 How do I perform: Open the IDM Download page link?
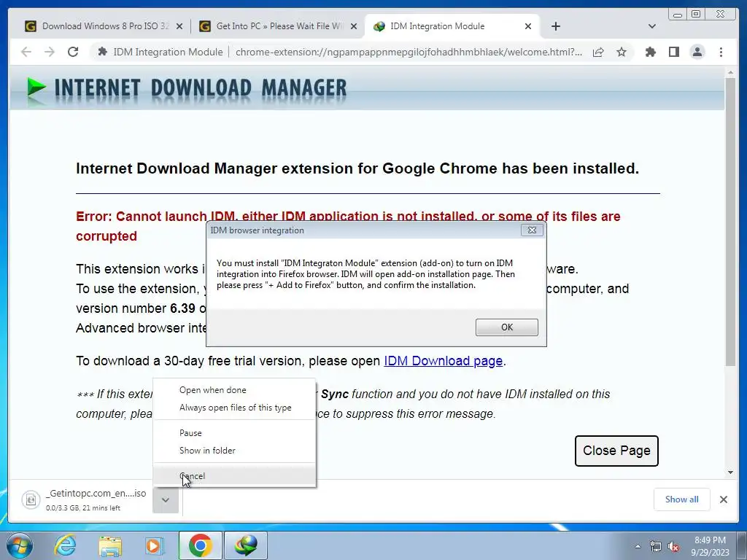443,361
